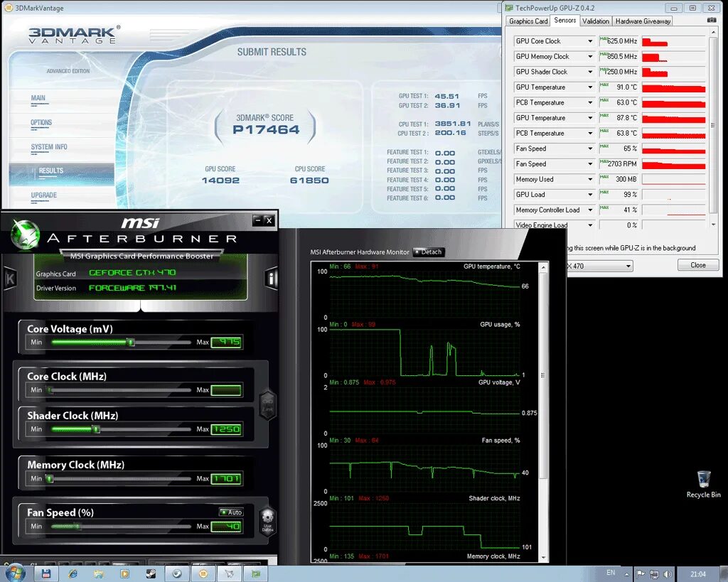Open the GPU selection combo box in GPU-Z
728x582 pixels.
[599, 266]
